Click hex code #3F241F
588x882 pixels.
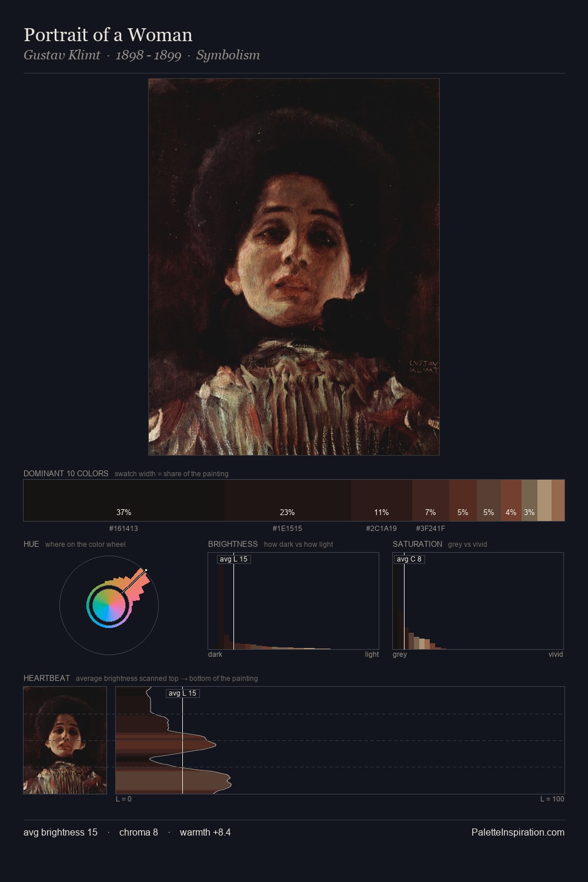(430, 529)
